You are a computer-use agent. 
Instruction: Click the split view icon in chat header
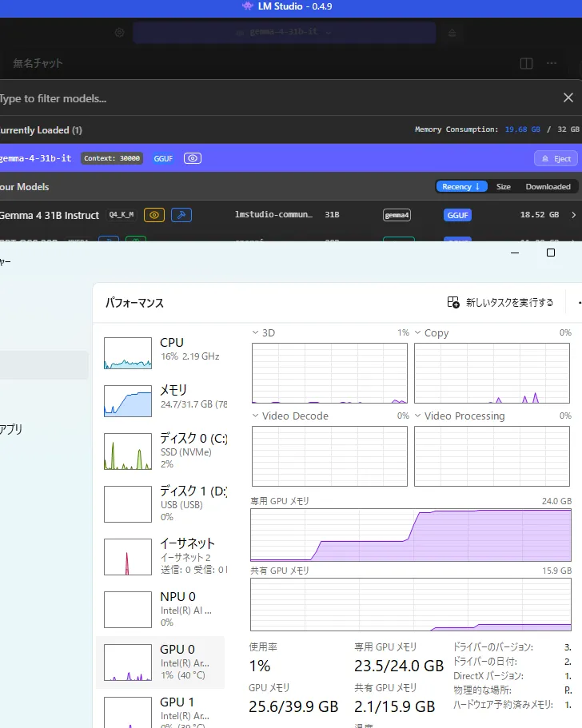(x=526, y=63)
